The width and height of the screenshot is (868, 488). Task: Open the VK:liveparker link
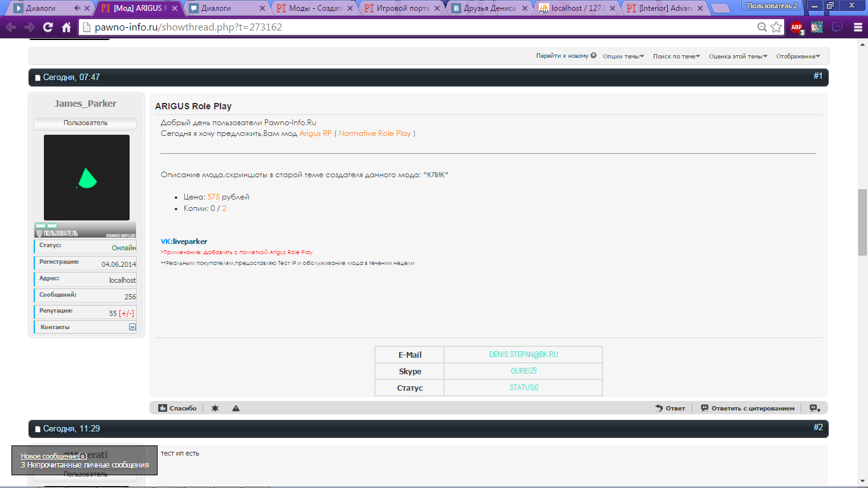pos(184,241)
